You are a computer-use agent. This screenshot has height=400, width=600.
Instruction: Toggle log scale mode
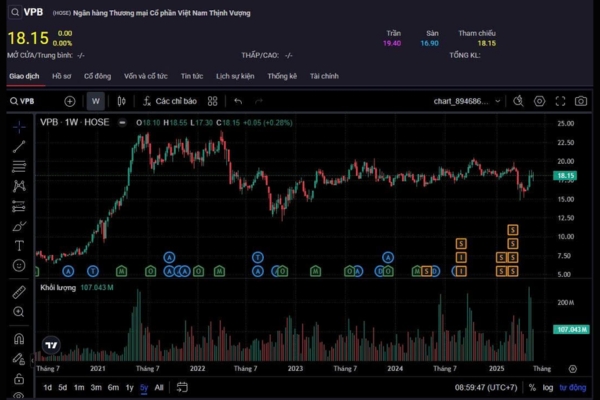[x=548, y=388]
